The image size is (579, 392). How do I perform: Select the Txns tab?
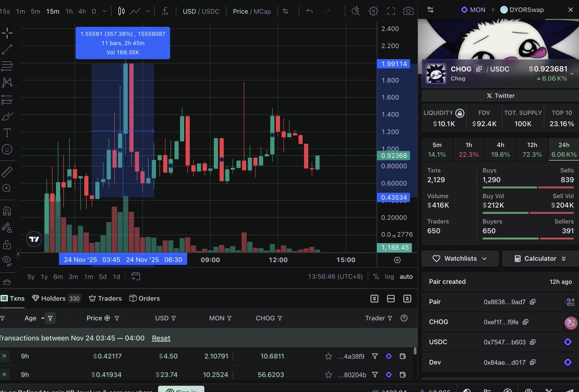pos(13,298)
